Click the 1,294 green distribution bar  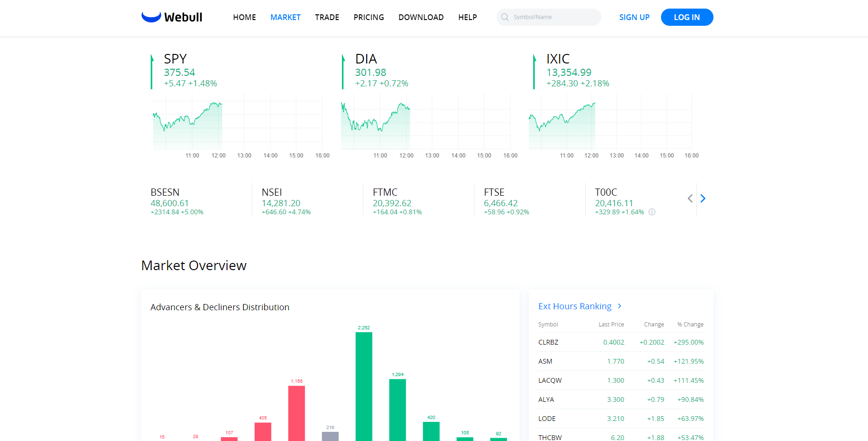(x=398, y=410)
